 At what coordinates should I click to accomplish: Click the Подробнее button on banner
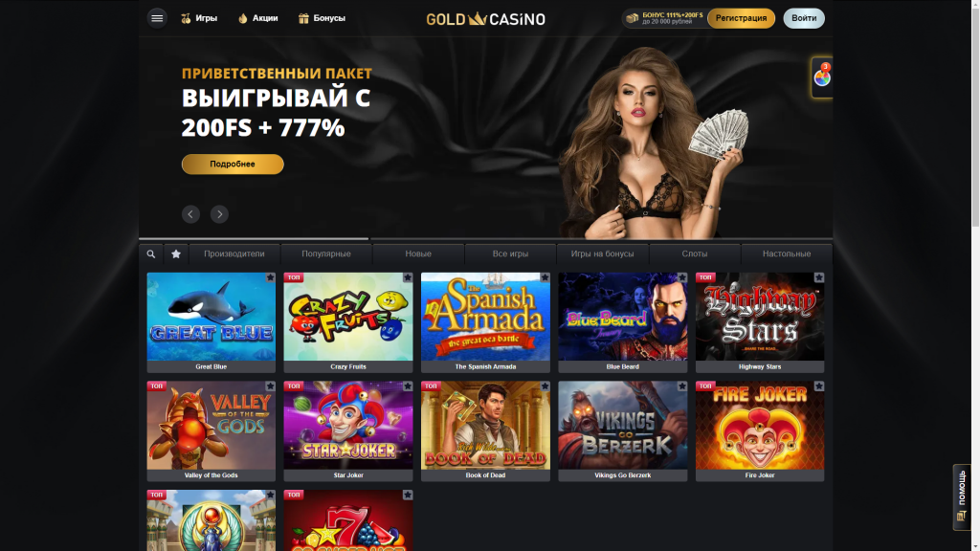(233, 165)
